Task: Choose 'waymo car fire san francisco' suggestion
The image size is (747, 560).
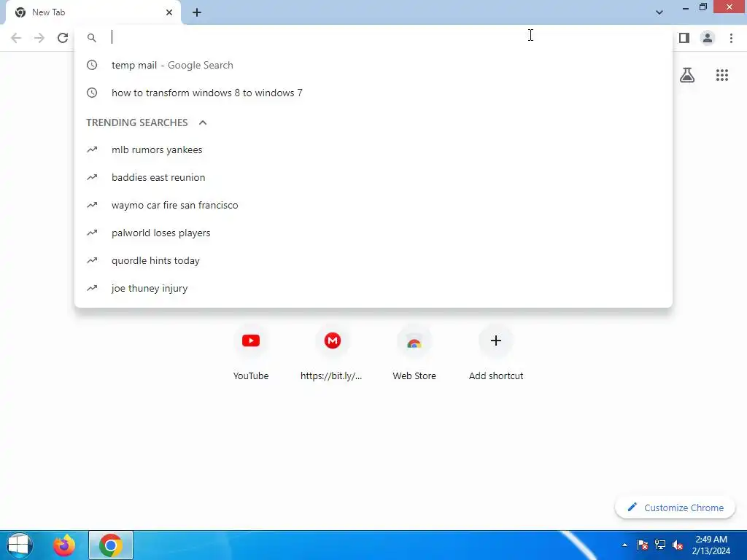Action: point(373,205)
